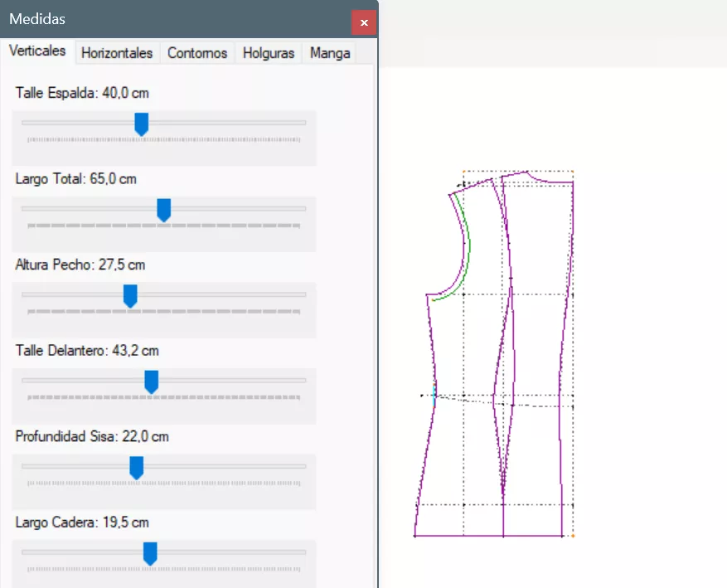
Task: Click the Talle Delantero slider thumb
Action: point(152,381)
